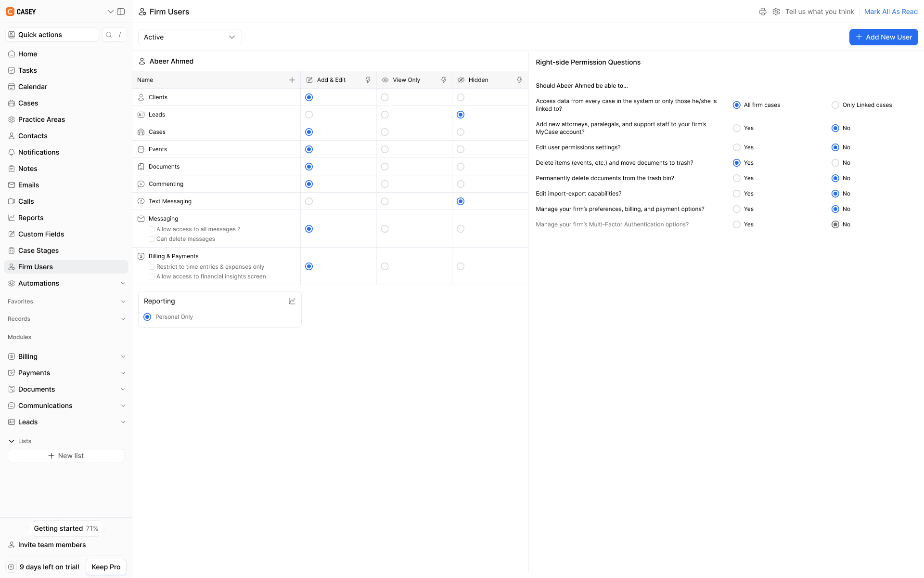924x578 pixels.
Task: Expand the Billing module
Action: pyautogui.click(x=123, y=356)
